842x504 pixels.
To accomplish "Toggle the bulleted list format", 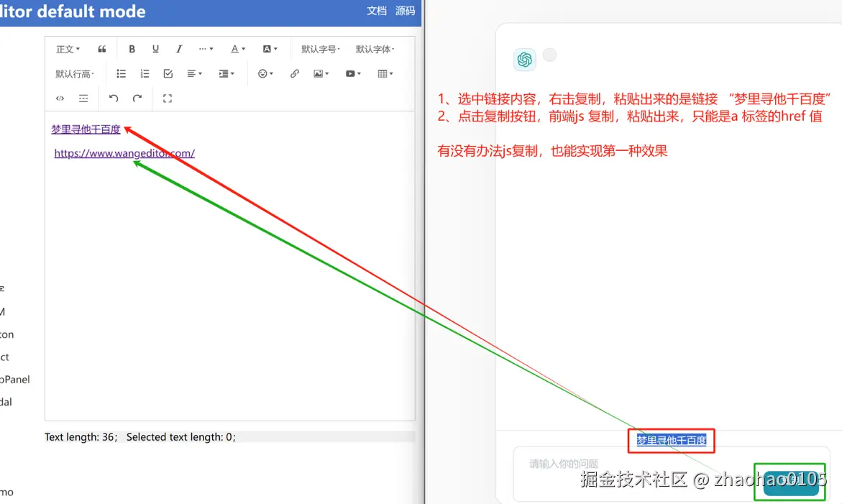I will tap(120, 73).
